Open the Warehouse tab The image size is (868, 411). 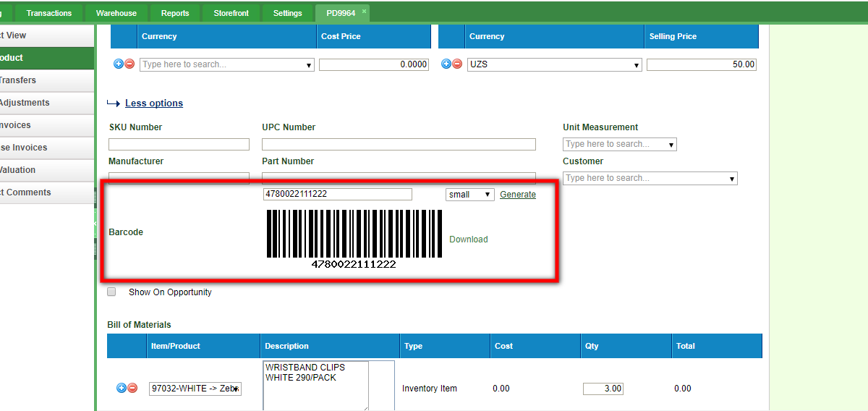point(116,13)
